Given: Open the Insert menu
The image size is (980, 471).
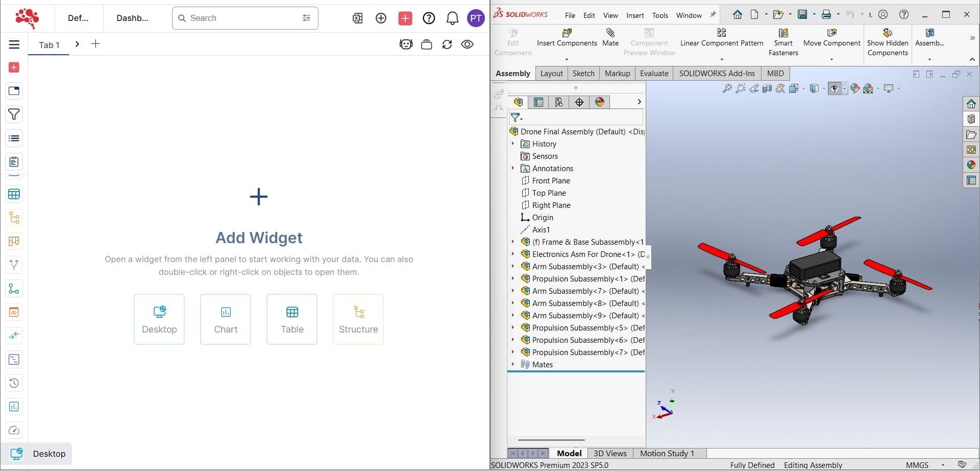Looking at the screenshot, I should [635, 15].
